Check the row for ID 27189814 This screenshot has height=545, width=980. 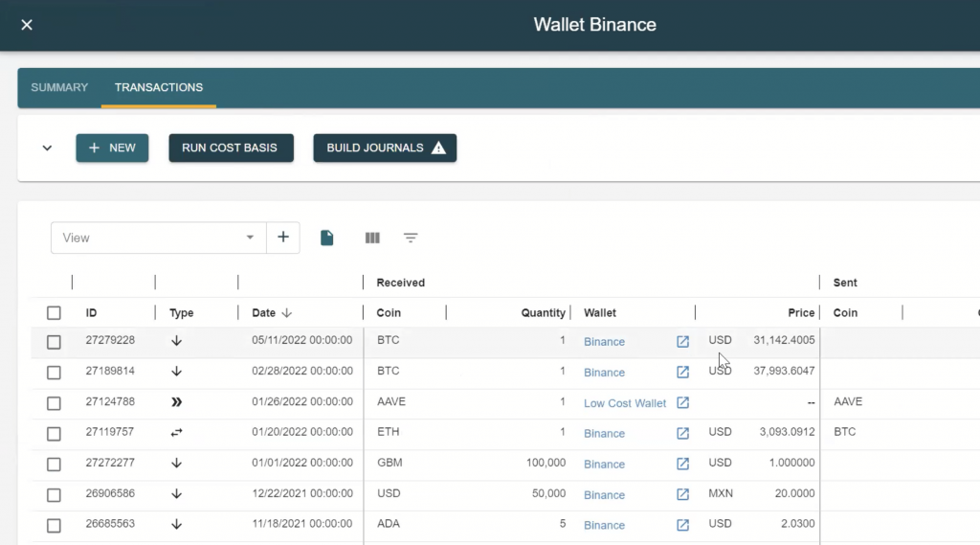[54, 373]
